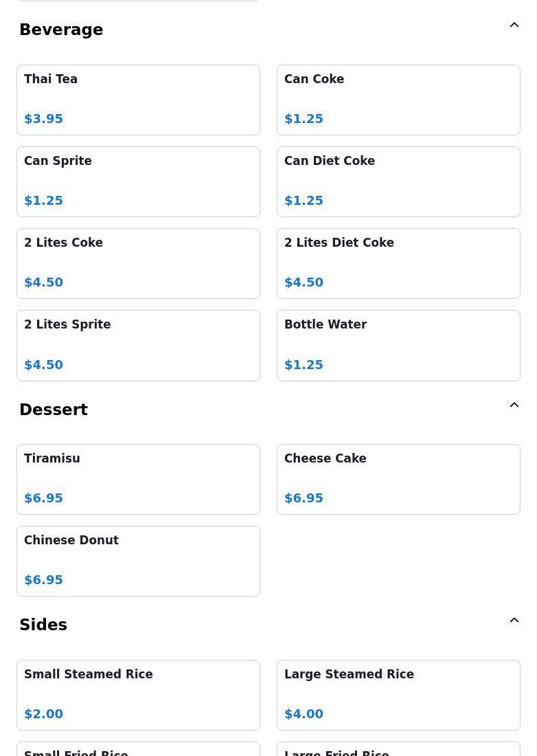This screenshot has height=756, width=537.
Task: Select Large Steamed Rice side
Action: (398, 695)
